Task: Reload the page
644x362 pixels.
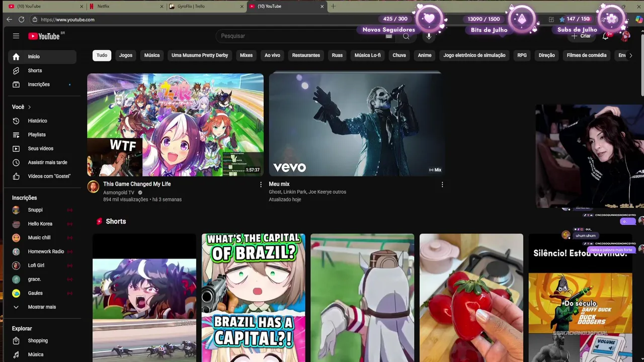Action: click(21, 20)
